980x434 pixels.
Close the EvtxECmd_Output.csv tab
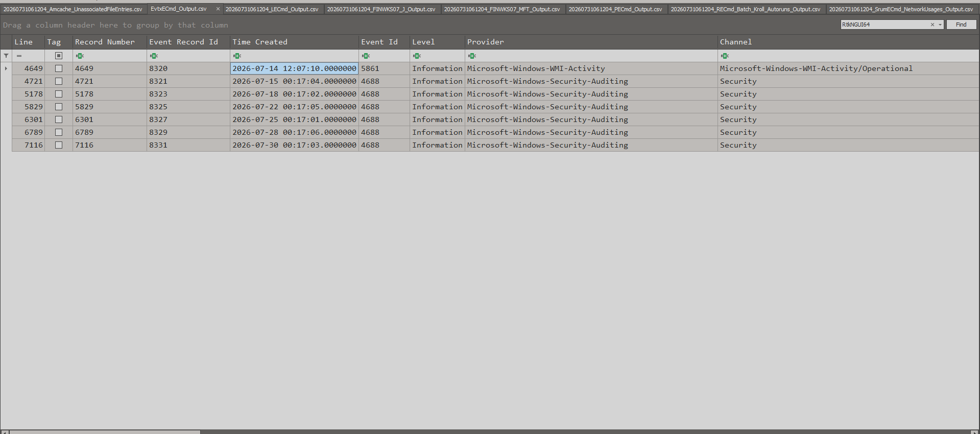tap(218, 9)
